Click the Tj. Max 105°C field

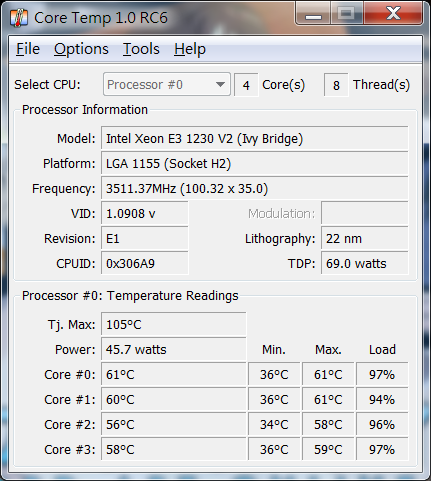174,324
